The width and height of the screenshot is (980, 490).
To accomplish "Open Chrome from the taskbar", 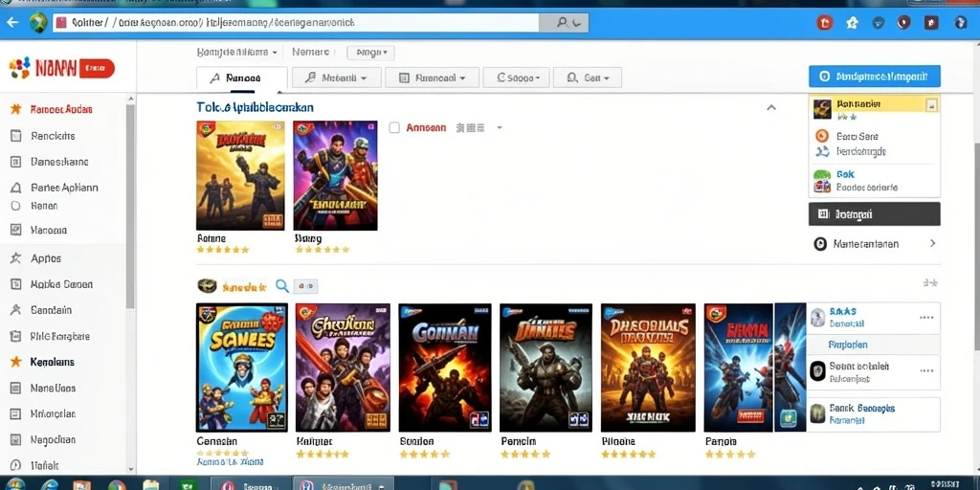I will coord(117,485).
